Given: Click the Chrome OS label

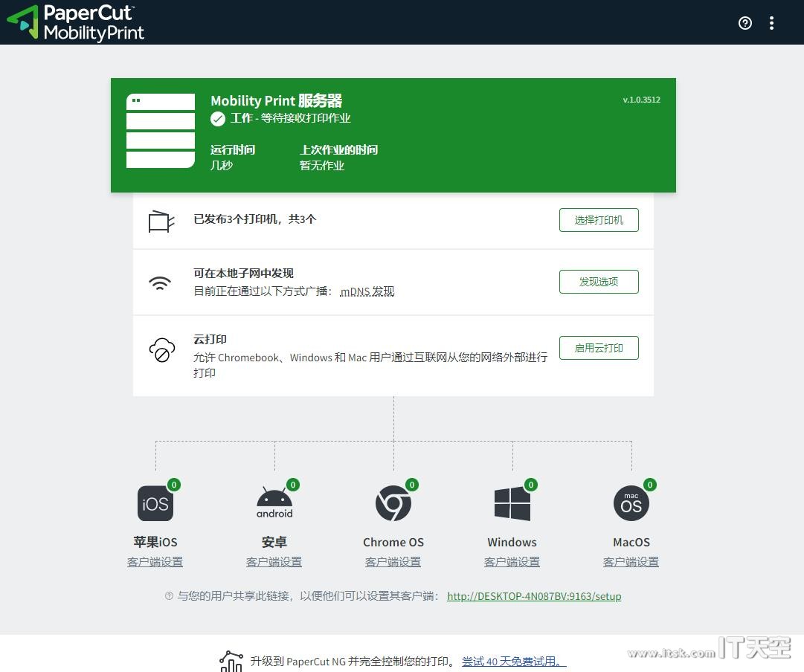Looking at the screenshot, I should click(393, 543).
